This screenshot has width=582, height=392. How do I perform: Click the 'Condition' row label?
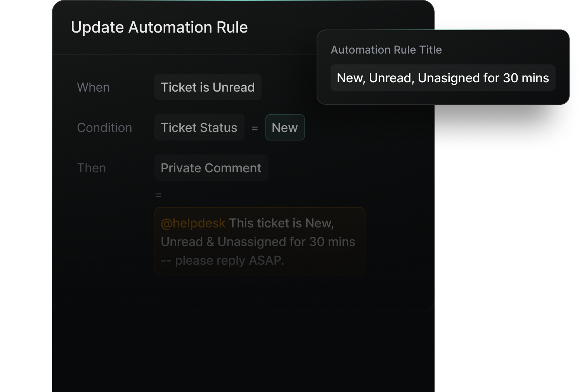click(104, 128)
